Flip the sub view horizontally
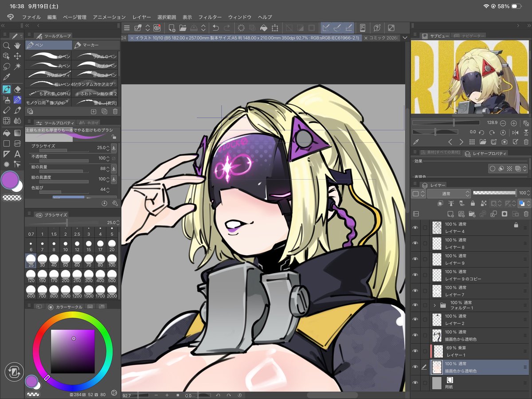 point(515,133)
